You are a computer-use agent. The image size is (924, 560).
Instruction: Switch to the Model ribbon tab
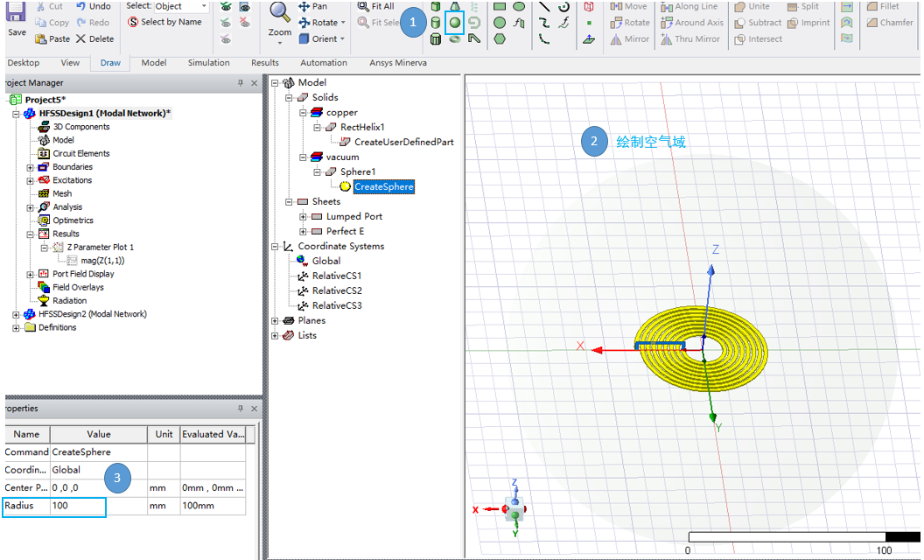pyautogui.click(x=154, y=62)
